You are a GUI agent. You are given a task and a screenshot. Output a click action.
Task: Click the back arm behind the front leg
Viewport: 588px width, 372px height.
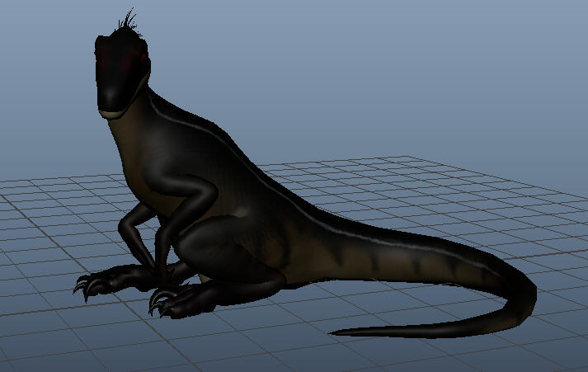point(134,233)
